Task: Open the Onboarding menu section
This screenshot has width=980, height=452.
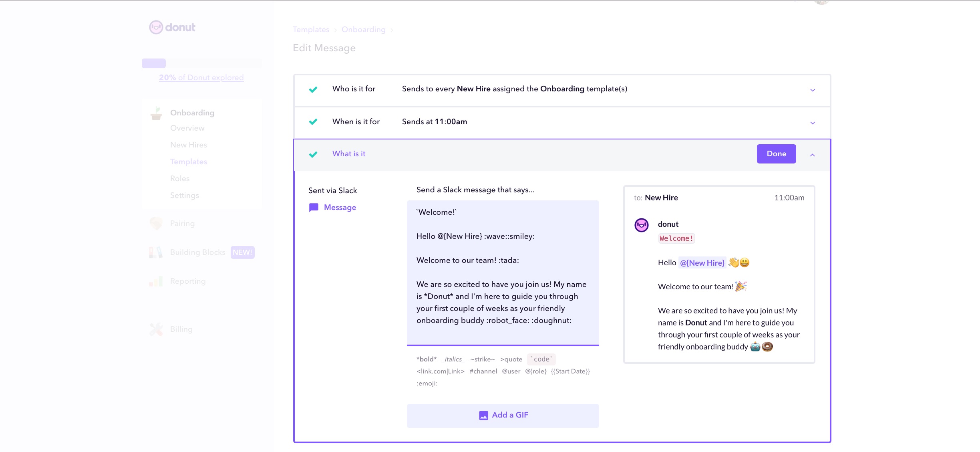Action: pyautogui.click(x=192, y=113)
